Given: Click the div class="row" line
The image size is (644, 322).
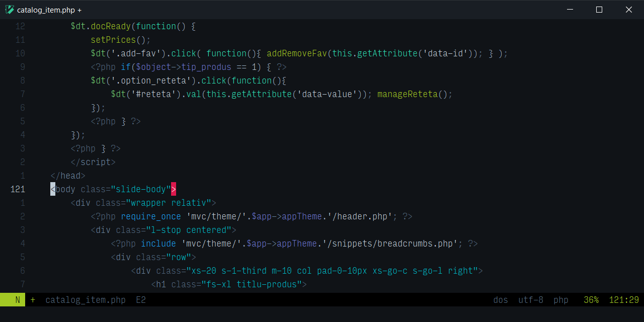Looking at the screenshot, I should (153, 257).
